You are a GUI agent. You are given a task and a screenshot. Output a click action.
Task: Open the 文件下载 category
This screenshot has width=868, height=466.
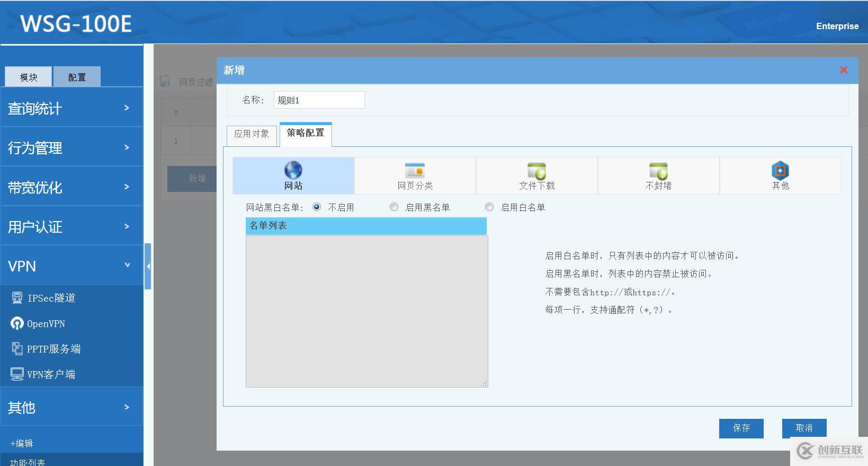(x=537, y=175)
